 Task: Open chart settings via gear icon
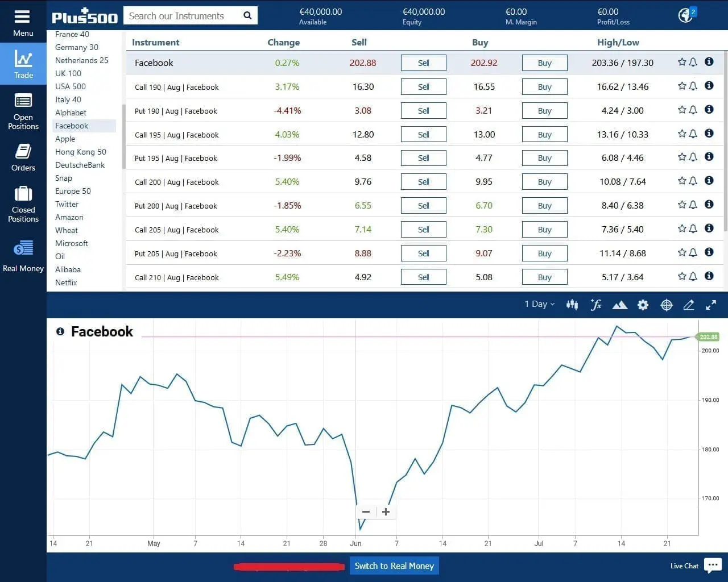coord(643,305)
